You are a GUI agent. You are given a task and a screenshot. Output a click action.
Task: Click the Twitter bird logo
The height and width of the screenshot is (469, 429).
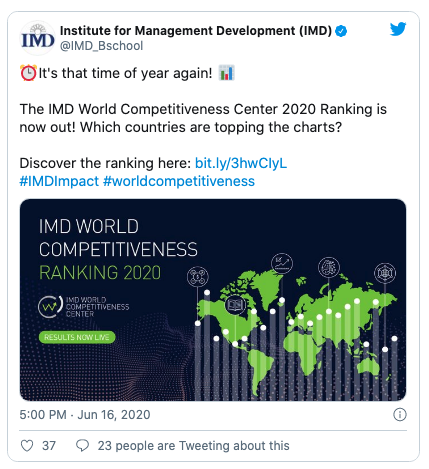pyautogui.click(x=398, y=29)
